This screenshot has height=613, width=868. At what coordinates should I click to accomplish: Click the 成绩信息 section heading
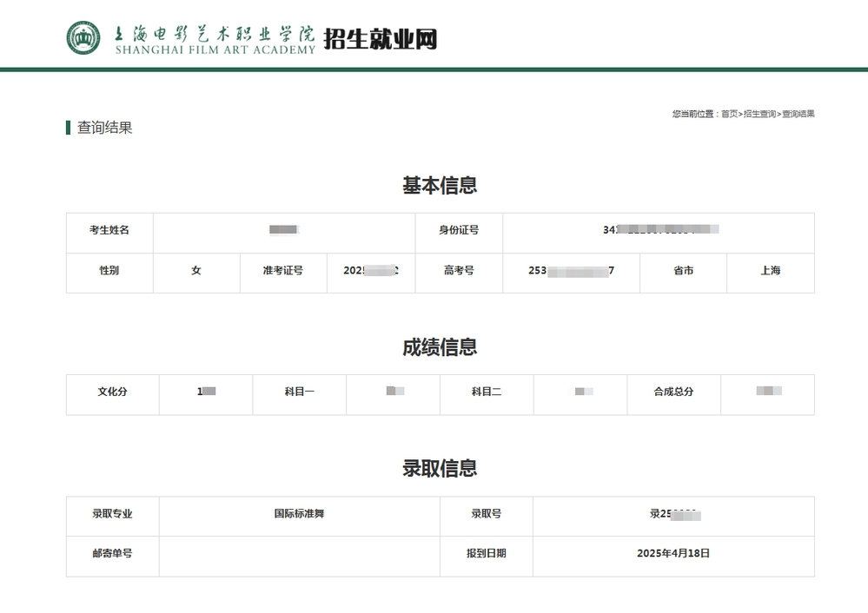[x=440, y=347]
